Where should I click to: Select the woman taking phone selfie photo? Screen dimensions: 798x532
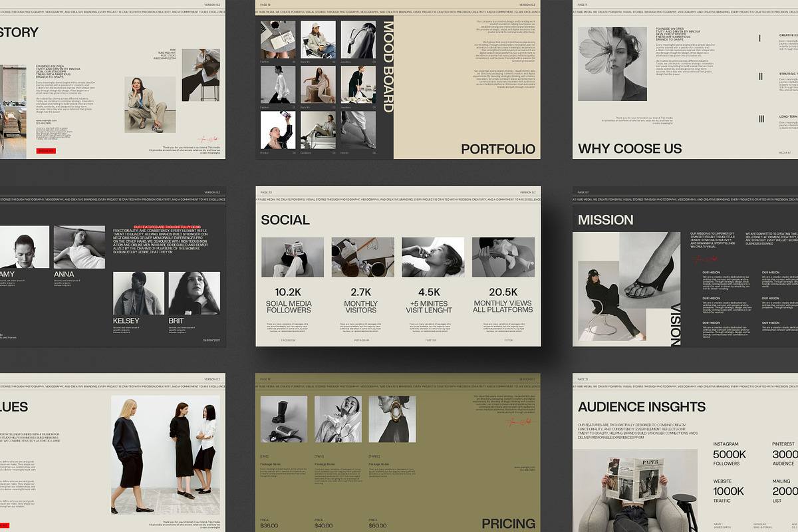[277, 130]
